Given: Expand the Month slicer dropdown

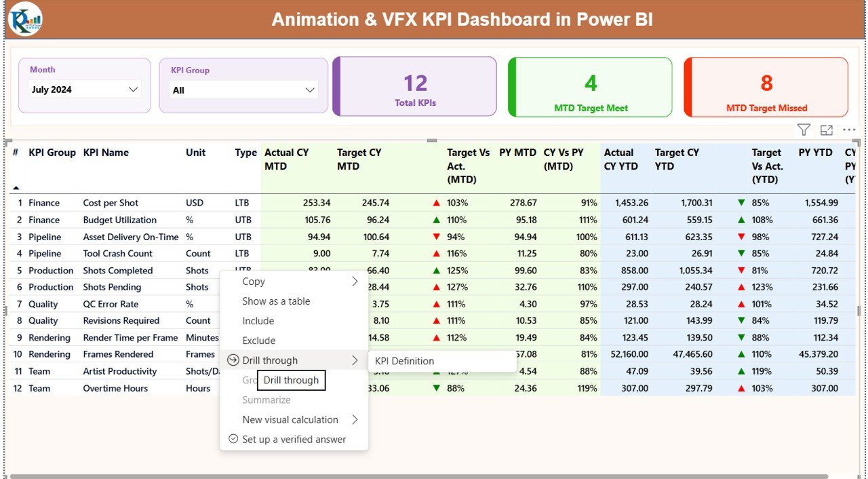Looking at the screenshot, I should click(x=133, y=89).
